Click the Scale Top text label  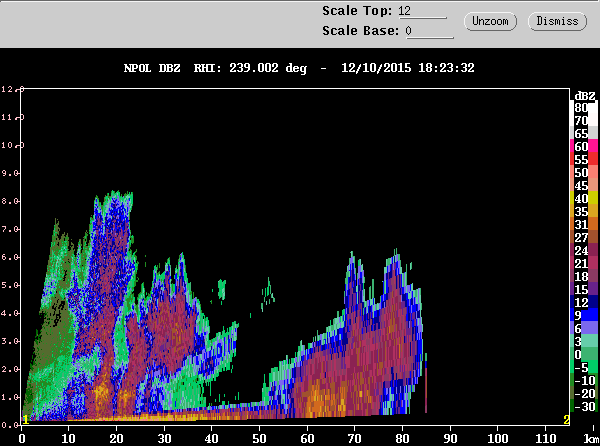click(357, 11)
